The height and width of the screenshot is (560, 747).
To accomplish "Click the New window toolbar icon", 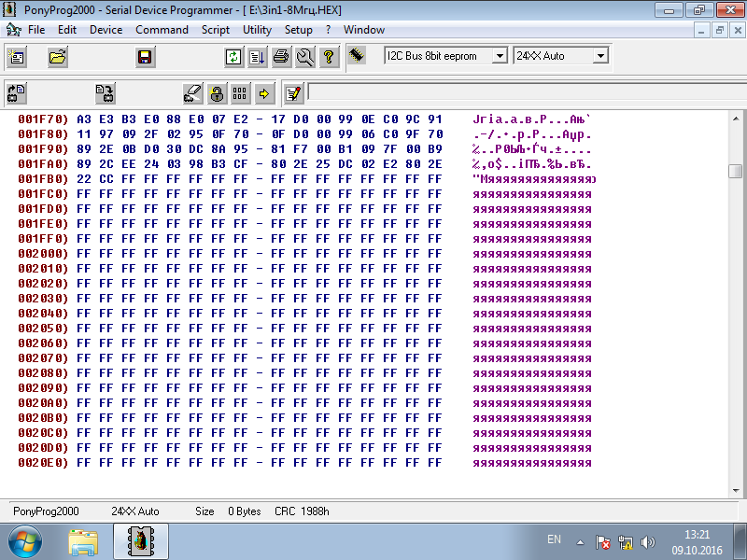I will [17, 58].
